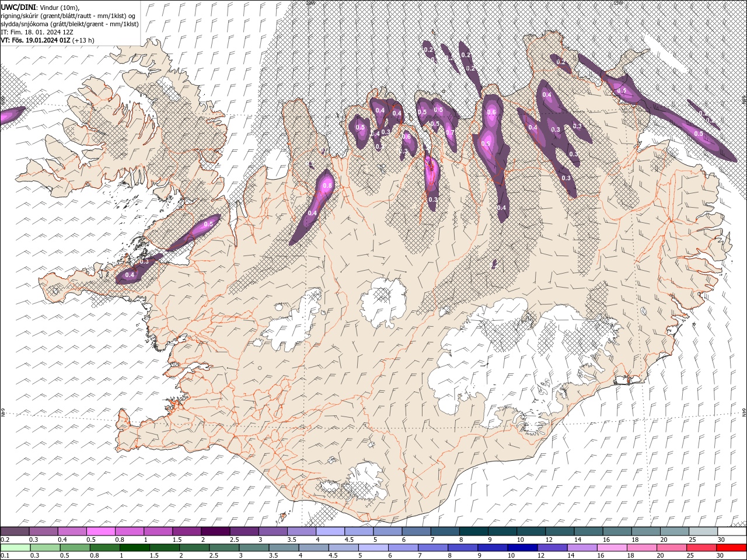The height and width of the screenshot is (560, 747).
Task: Click the dark mauve 0.2 snow-scale swatch
Action: coord(15,531)
